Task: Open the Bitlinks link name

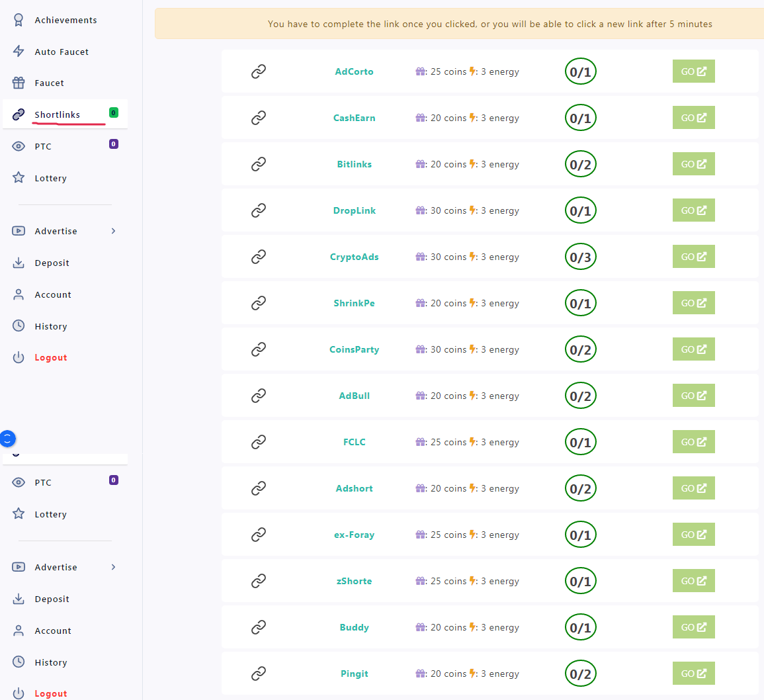Action: click(x=355, y=164)
